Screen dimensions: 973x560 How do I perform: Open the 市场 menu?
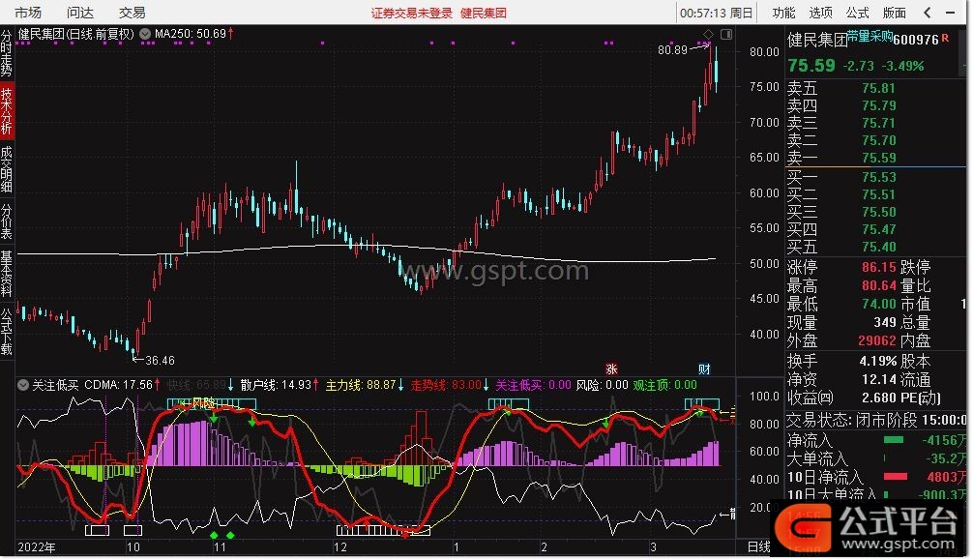(28, 13)
